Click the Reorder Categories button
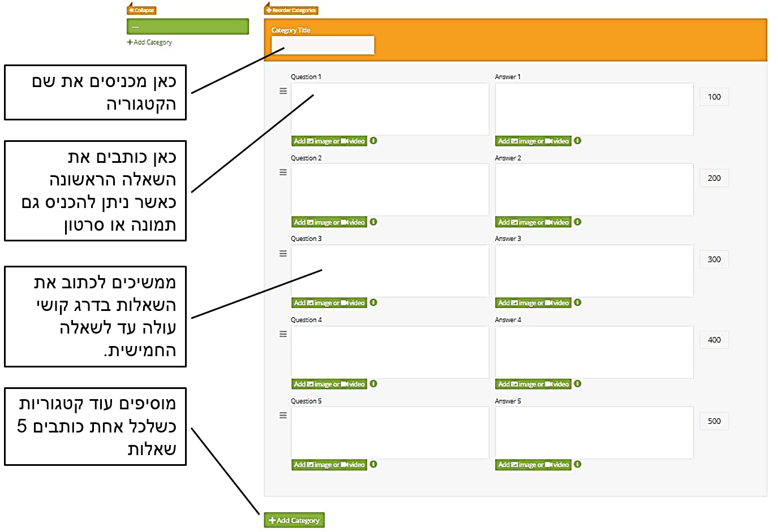The width and height of the screenshot is (778, 532). coord(291,10)
